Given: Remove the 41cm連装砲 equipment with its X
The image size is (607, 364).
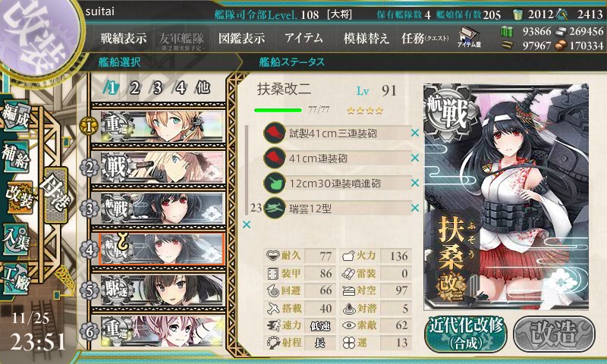Looking at the screenshot, I should 415,158.
